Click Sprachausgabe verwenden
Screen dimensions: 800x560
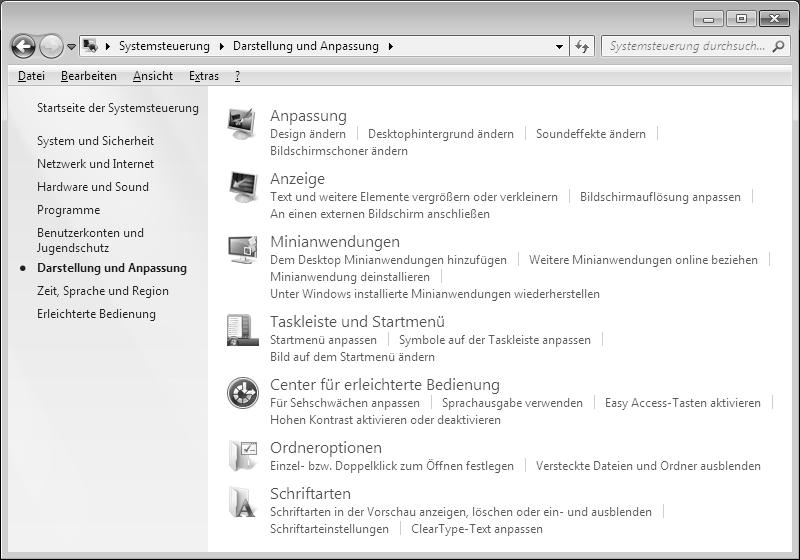coord(512,403)
